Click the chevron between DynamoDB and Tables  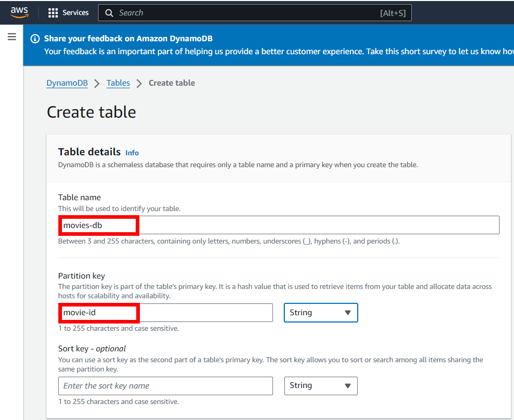(x=97, y=84)
